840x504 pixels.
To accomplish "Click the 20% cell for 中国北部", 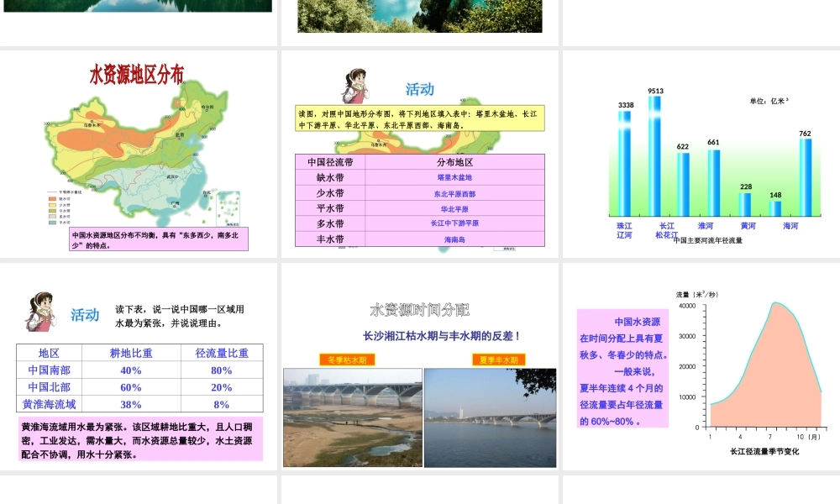I will tap(222, 387).
